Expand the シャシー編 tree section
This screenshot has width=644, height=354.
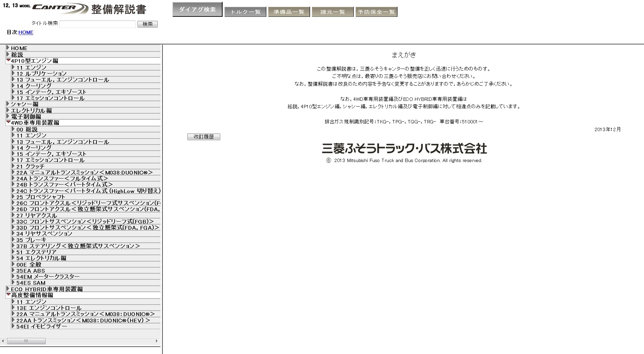pyautogui.click(x=8, y=104)
